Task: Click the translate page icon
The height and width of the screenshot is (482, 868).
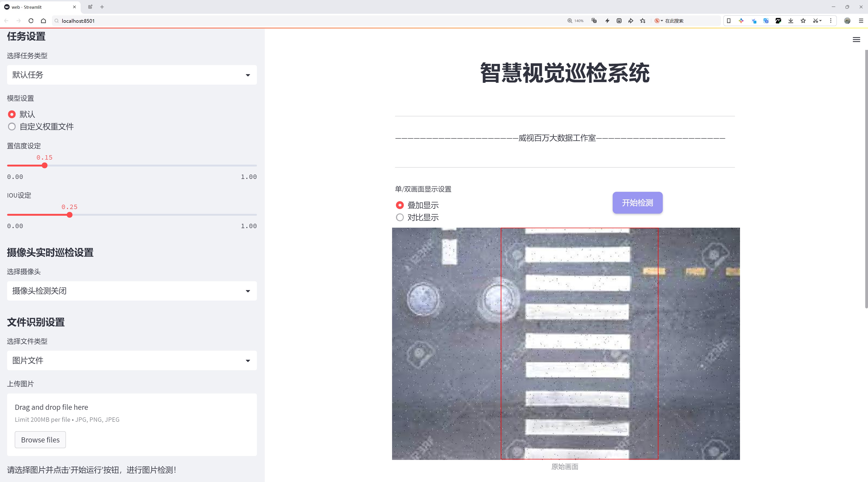Action: [594, 21]
